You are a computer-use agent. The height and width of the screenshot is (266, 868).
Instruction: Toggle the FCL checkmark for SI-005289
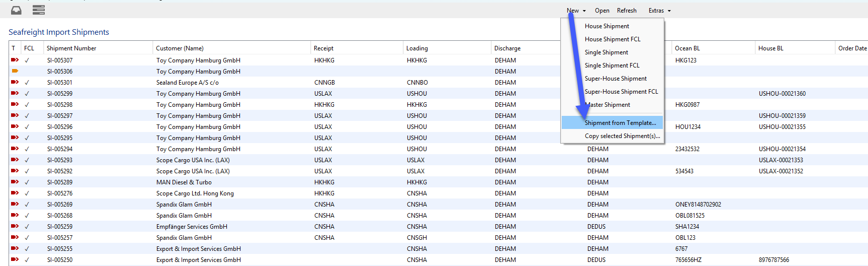click(x=27, y=182)
